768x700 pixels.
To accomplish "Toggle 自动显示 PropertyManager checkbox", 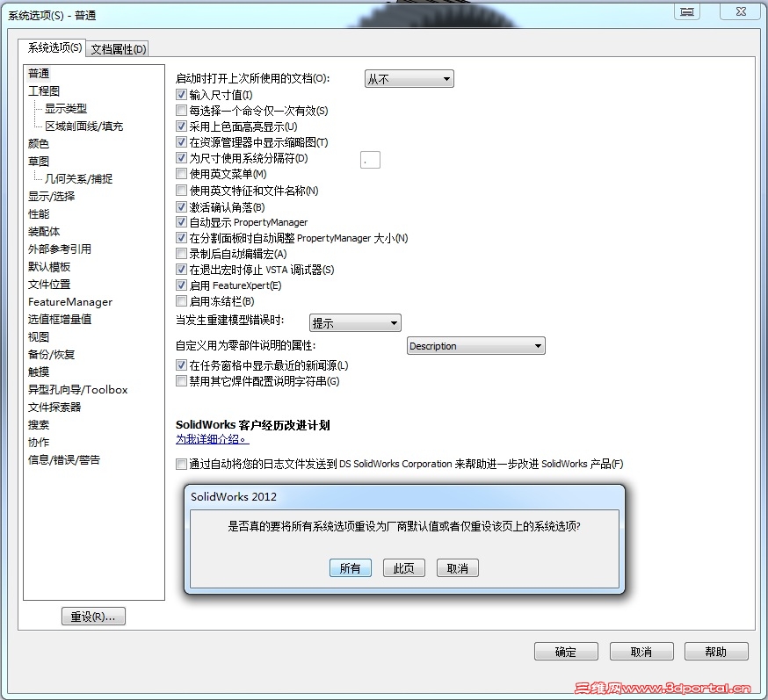I will coord(181,222).
